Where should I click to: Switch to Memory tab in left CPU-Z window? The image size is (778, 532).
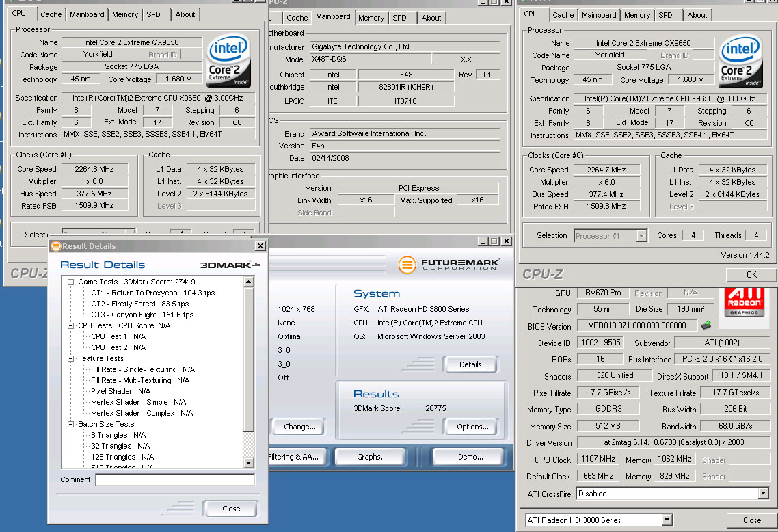125,14
